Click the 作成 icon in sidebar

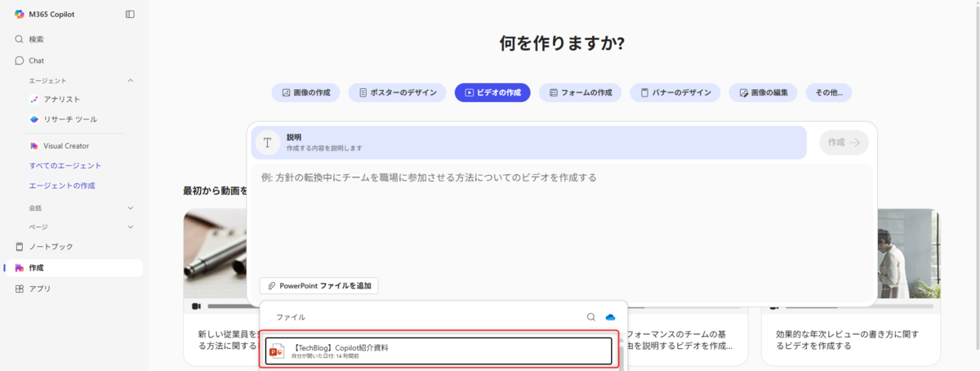(20, 267)
